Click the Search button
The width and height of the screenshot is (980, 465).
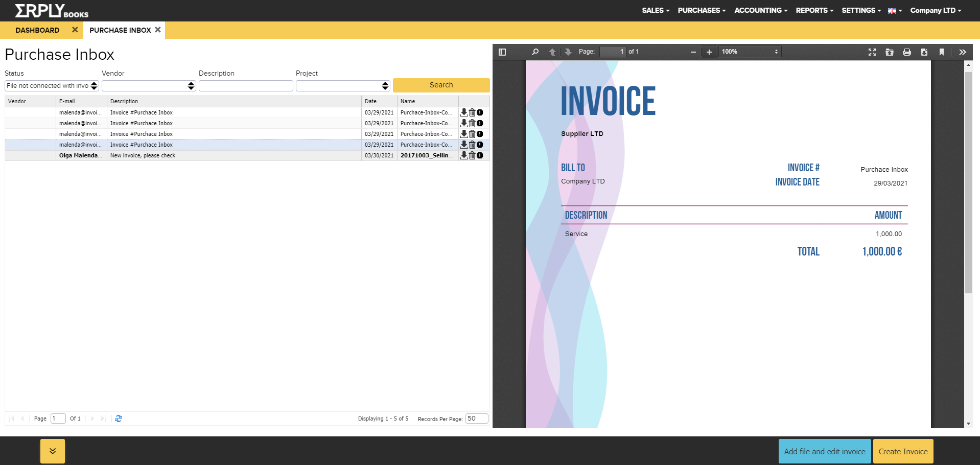[441, 85]
